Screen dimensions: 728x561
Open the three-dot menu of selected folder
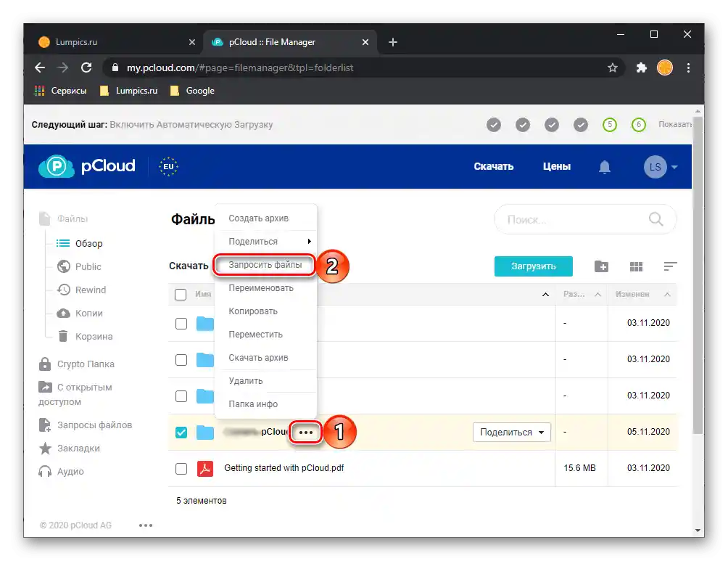(x=305, y=433)
